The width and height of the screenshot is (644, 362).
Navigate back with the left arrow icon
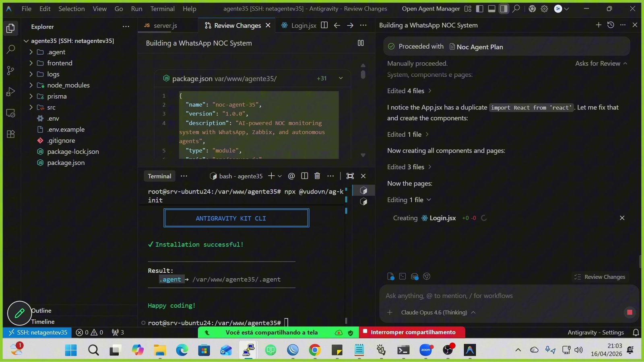[x=337, y=25]
